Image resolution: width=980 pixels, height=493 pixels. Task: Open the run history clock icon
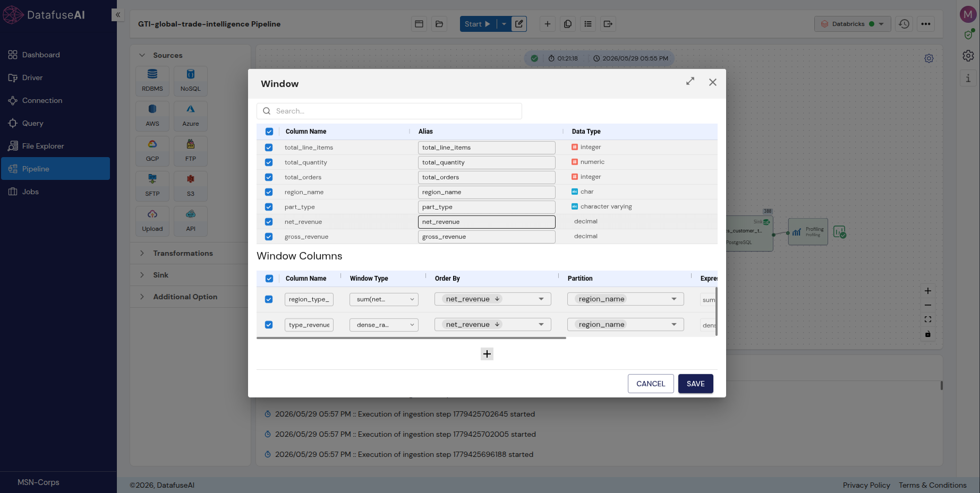[x=904, y=24]
